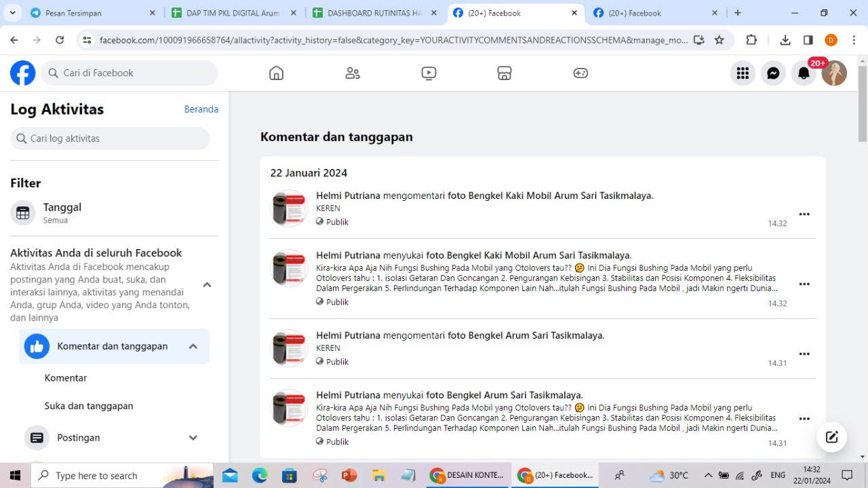Image resolution: width=868 pixels, height=488 pixels.
Task: Open DESAIN KONTE... Chrome window in taskbar
Action: click(x=467, y=475)
